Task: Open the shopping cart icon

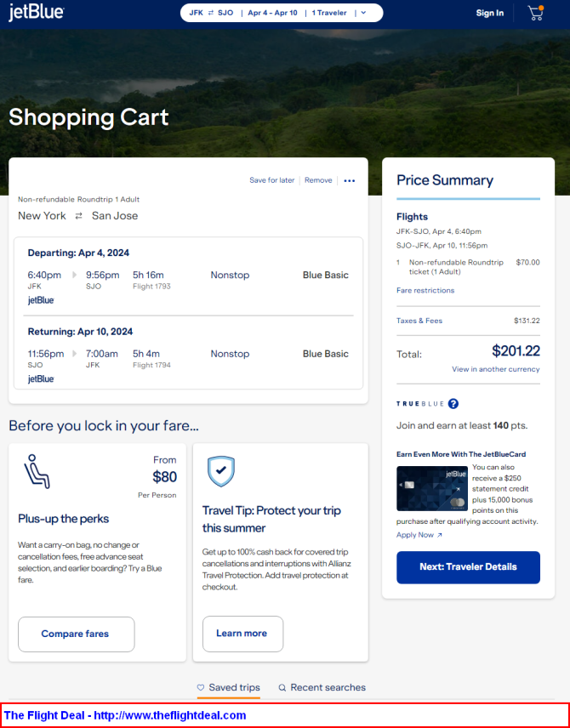Action: 536,13
